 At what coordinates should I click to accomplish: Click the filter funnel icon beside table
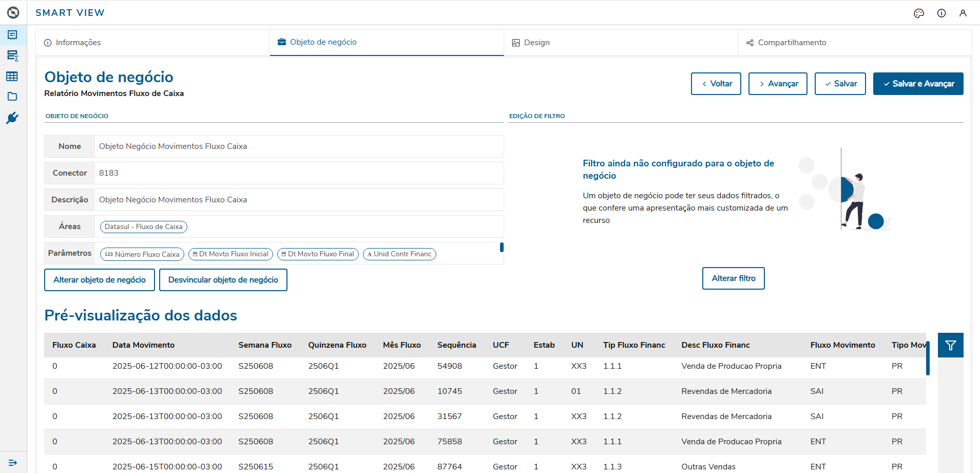click(950, 345)
